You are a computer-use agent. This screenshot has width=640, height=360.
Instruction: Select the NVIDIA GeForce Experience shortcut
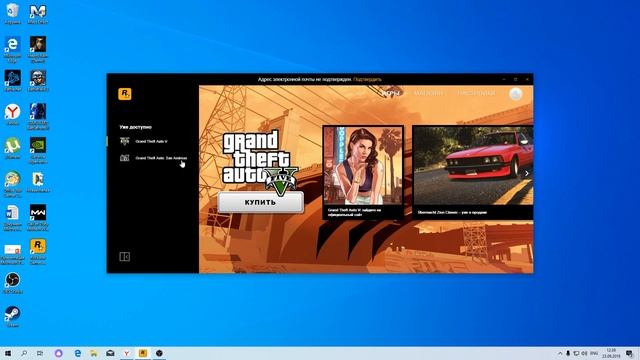click(x=38, y=150)
